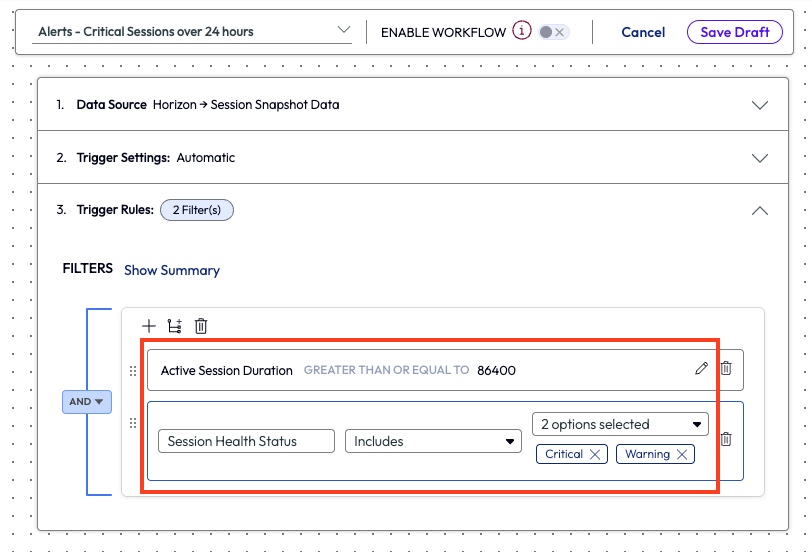Open the 2 options selected dropdown
The image size is (812, 552).
pyautogui.click(x=620, y=424)
